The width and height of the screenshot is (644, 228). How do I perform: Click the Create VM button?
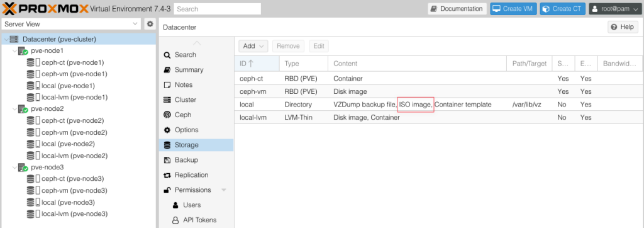[x=513, y=9]
